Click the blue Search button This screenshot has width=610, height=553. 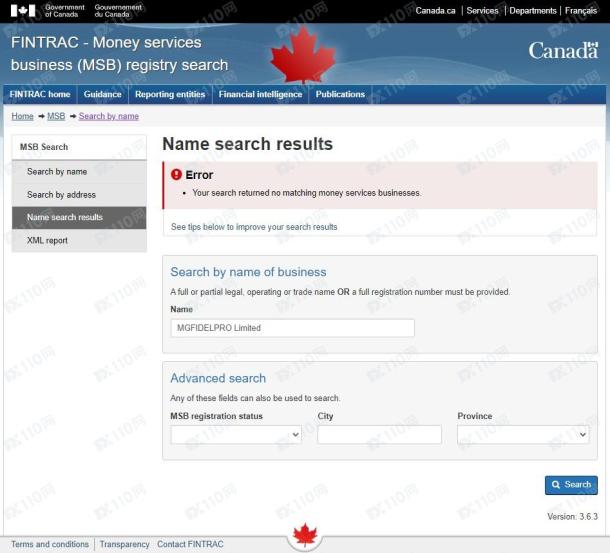pyautogui.click(x=571, y=485)
